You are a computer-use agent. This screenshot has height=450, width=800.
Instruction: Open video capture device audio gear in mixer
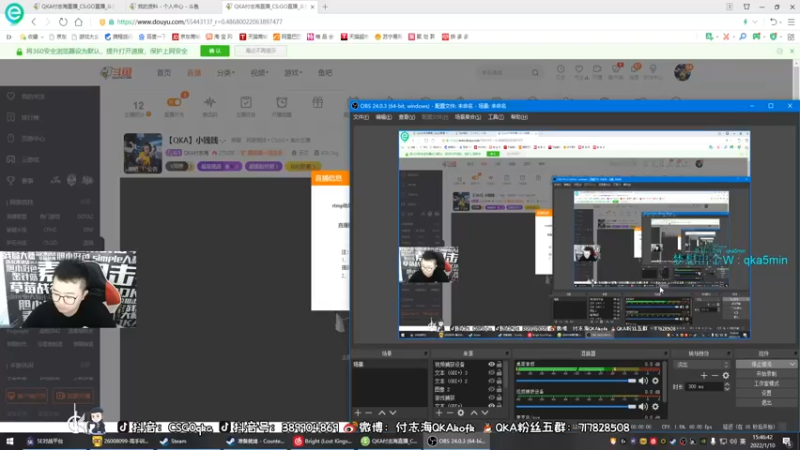click(x=656, y=407)
